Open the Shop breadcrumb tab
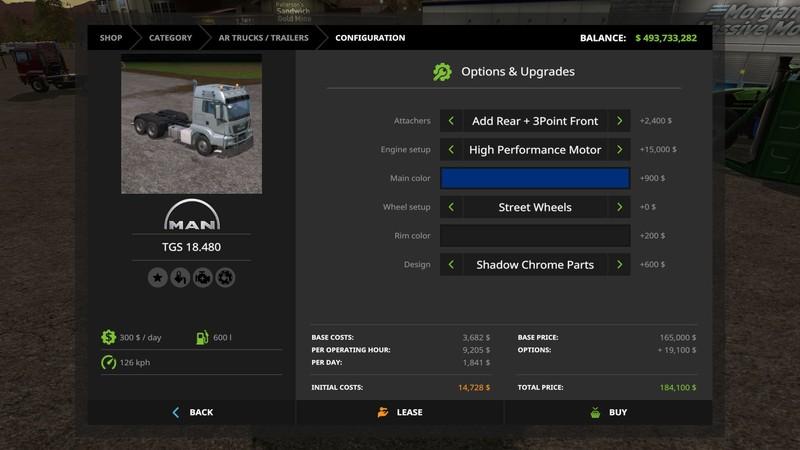800x450 pixels. [x=110, y=38]
